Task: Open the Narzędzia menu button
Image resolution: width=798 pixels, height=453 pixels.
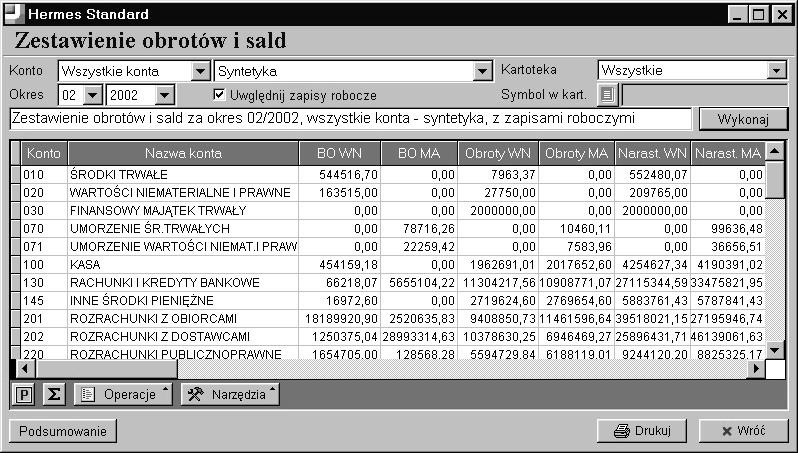Action: pos(230,394)
